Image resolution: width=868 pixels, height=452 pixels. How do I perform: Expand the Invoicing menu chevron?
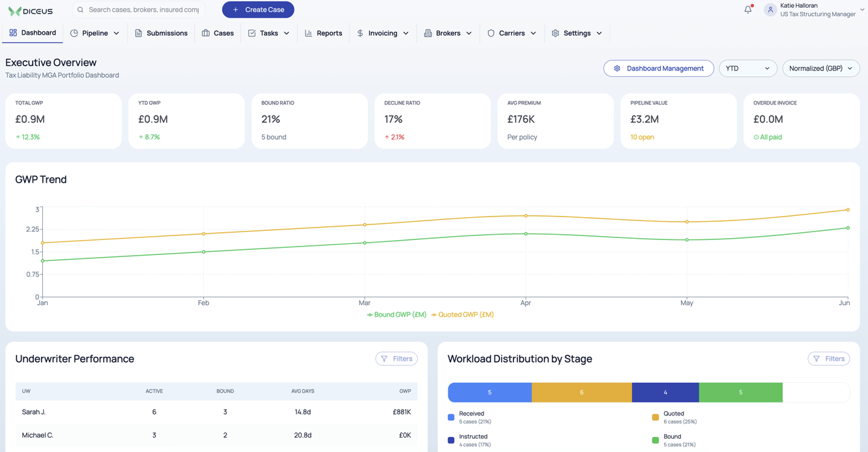(406, 33)
